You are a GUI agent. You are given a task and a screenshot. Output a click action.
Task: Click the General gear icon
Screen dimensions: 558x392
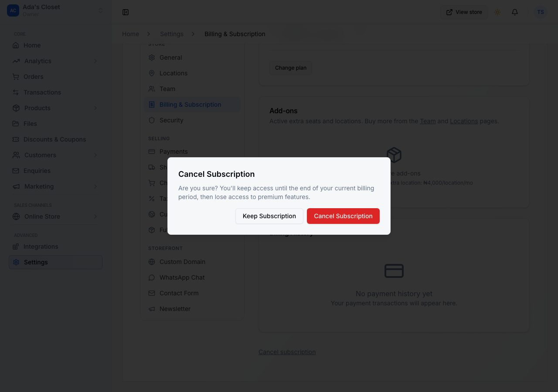(x=152, y=57)
